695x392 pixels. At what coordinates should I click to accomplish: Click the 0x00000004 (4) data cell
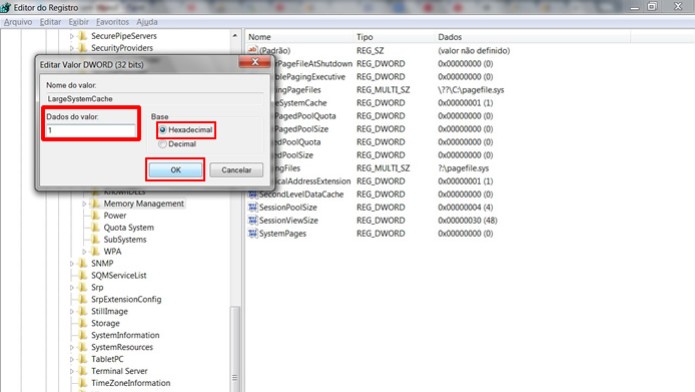465,207
